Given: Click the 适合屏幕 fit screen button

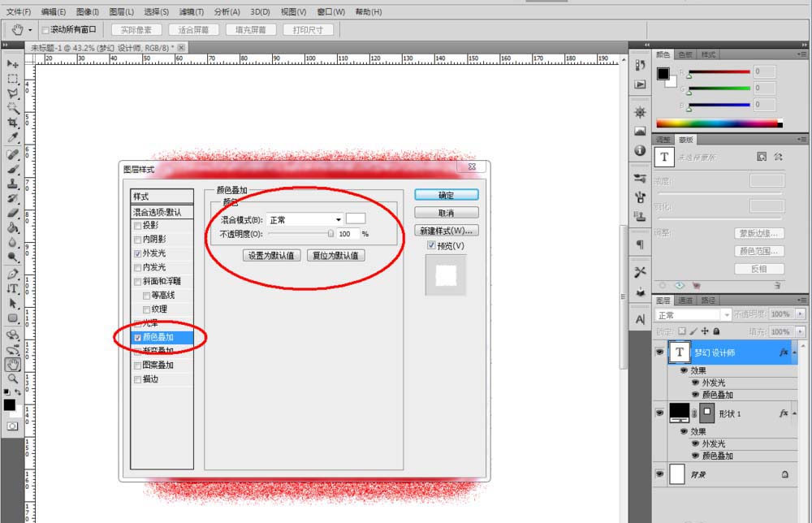Looking at the screenshot, I should (193, 30).
